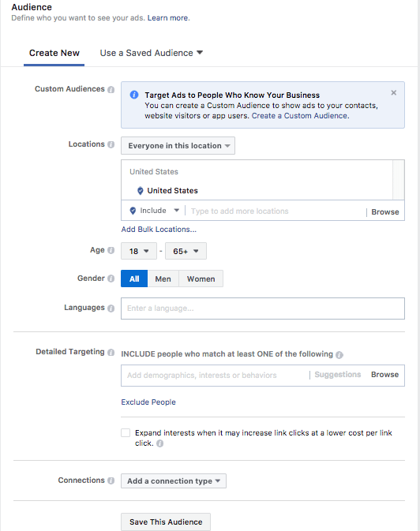Click the Gender info icon
Screen dimensions: 420x531
[111, 279]
